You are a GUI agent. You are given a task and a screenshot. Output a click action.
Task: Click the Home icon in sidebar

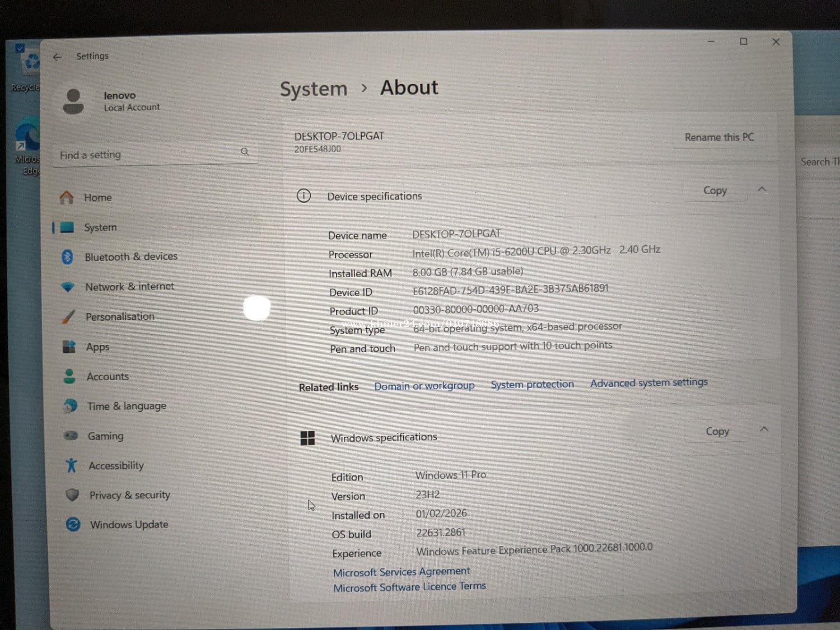(x=67, y=198)
